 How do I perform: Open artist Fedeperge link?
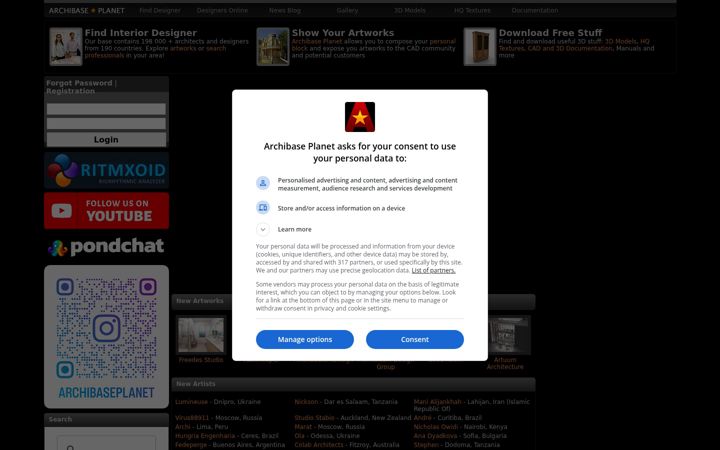click(x=191, y=445)
